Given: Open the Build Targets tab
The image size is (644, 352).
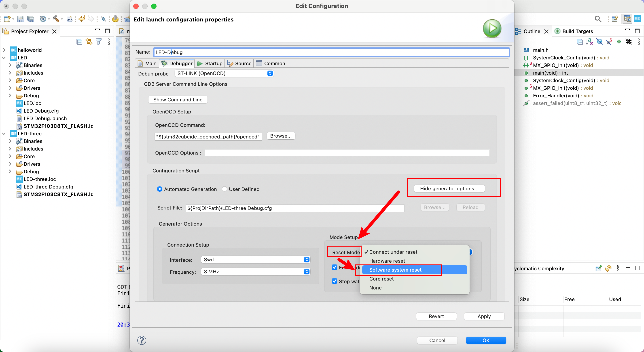Looking at the screenshot, I should 574,31.
